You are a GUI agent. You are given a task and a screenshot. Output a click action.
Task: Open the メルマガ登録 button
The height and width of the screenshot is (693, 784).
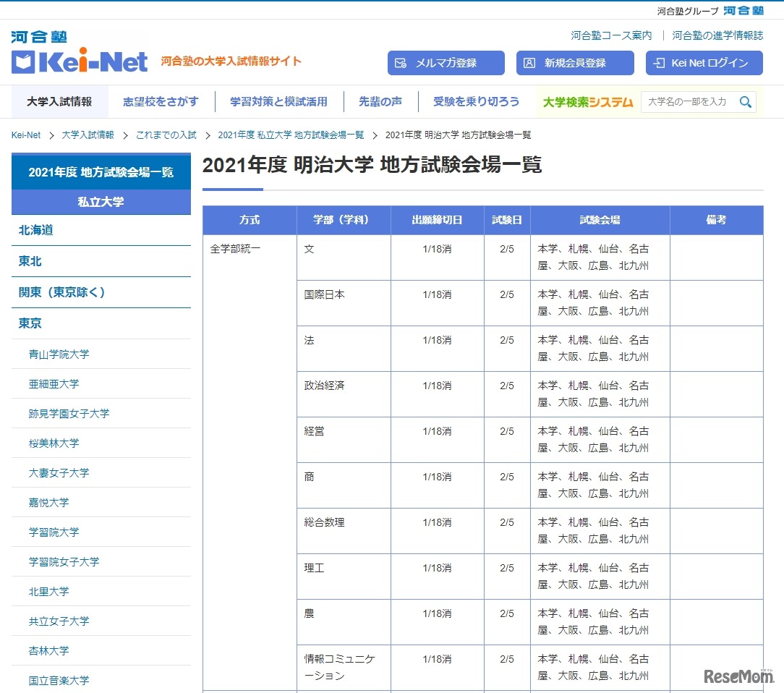(x=446, y=63)
